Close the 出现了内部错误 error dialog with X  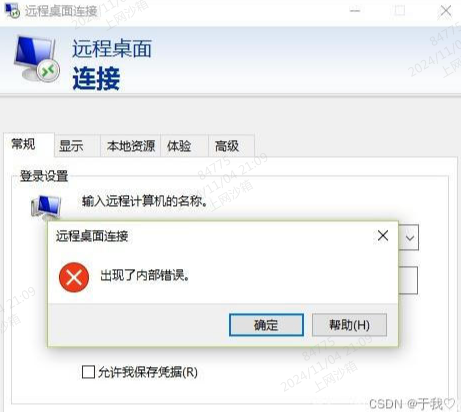tap(383, 236)
